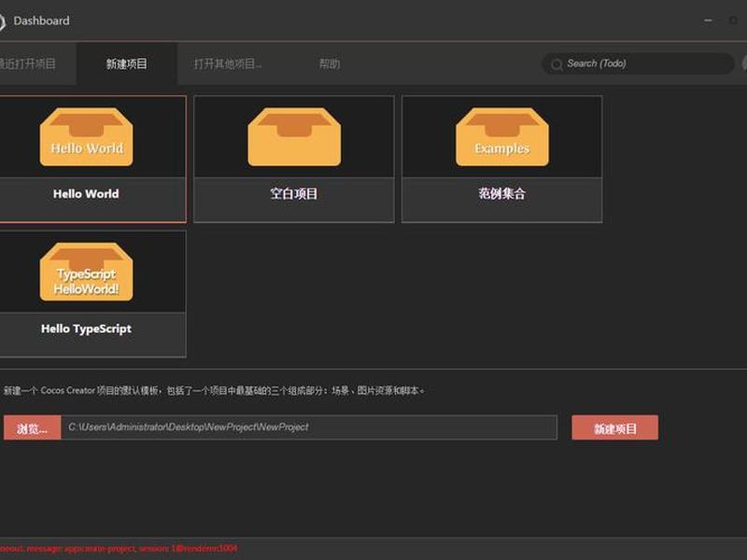Select the Hello World template box icon
Viewport: 747px width, 560px height.
(x=86, y=136)
